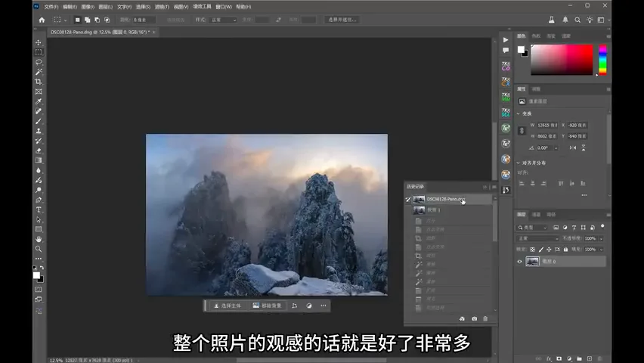
Task: Enable Subtract from selection mode
Action: 97,20
